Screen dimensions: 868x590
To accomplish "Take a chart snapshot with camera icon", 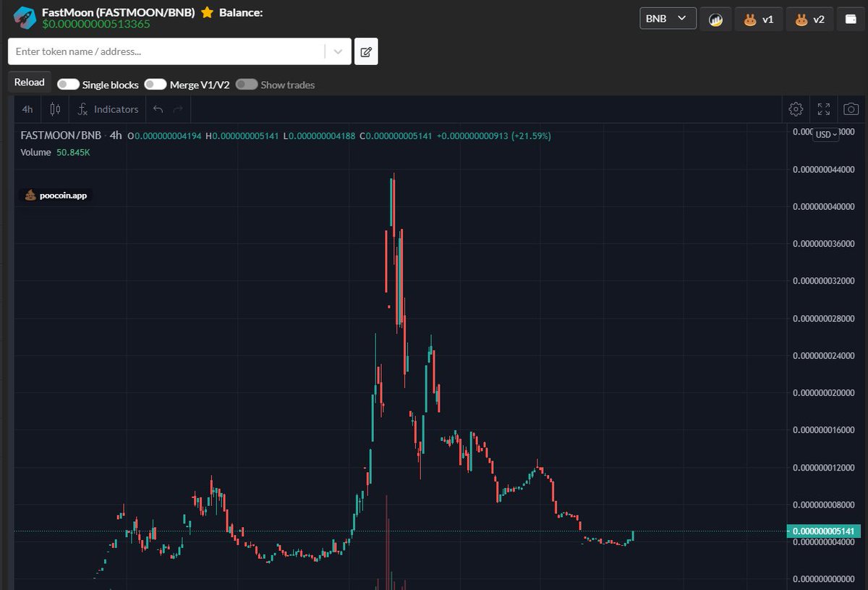I will (851, 109).
